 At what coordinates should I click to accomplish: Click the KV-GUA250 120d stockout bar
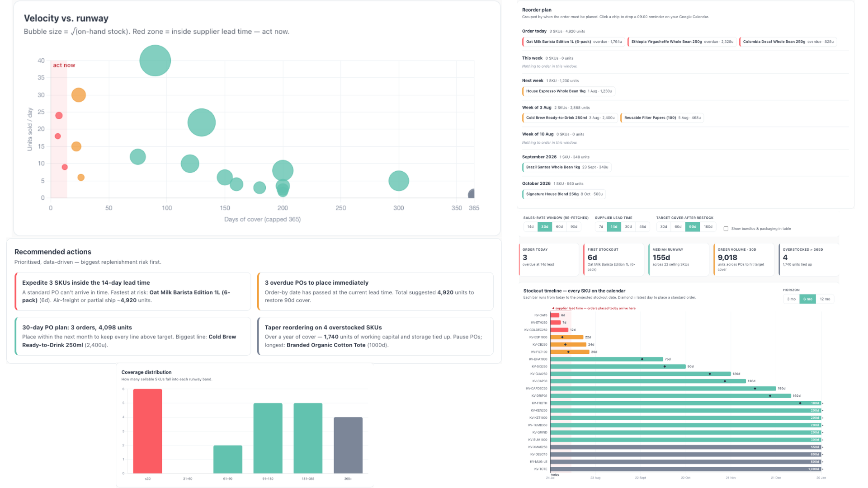[641, 374]
